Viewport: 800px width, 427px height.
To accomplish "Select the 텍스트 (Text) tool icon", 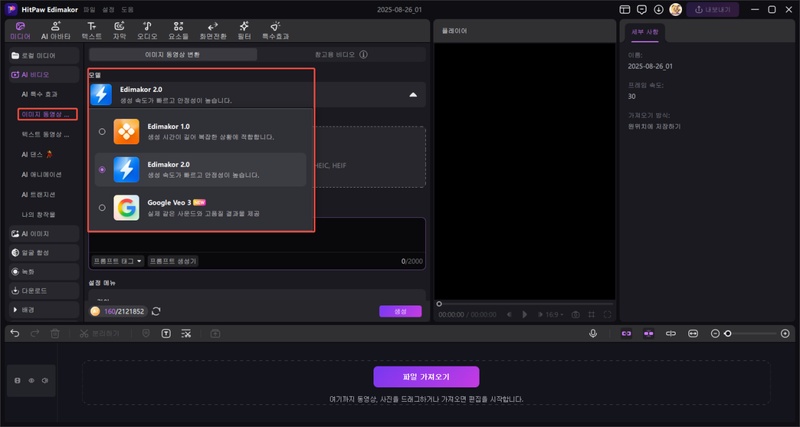I will 91,26.
